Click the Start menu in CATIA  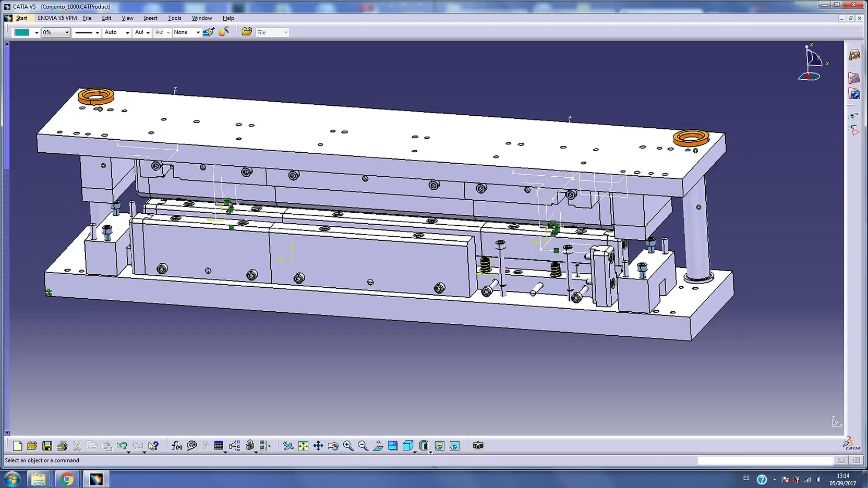[21, 18]
